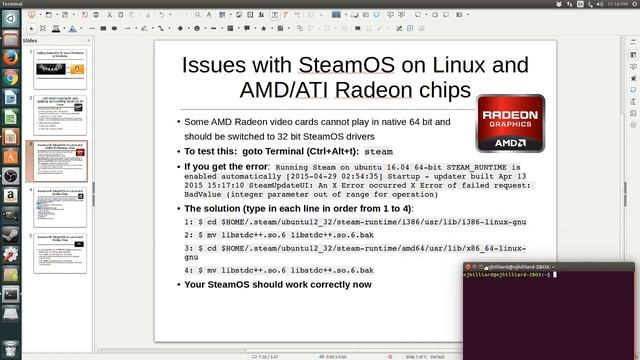
Task: Expand the Basic Shapes dropdown arrow
Action: point(189,28)
